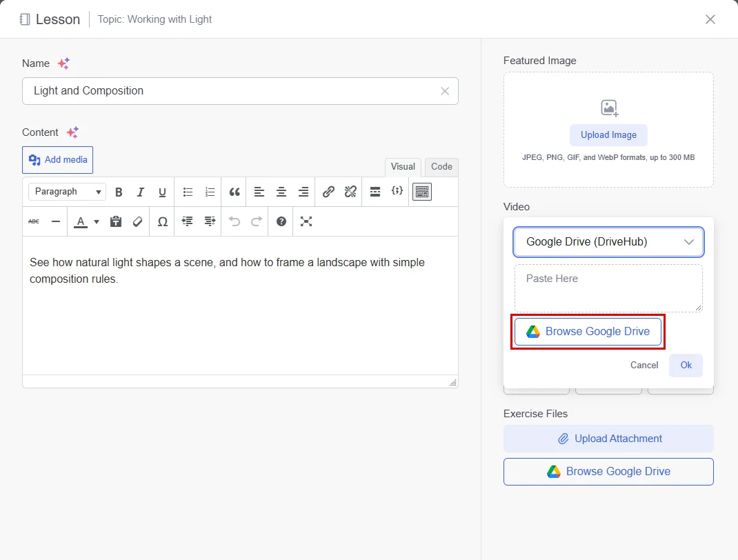This screenshot has height=560, width=738.
Task: Toggle fullscreen editor mode
Action: pyautogui.click(x=306, y=221)
